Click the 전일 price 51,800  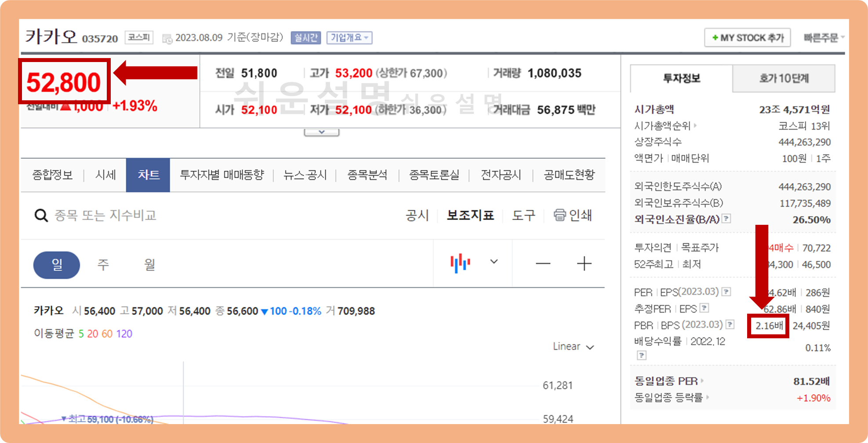[259, 73]
